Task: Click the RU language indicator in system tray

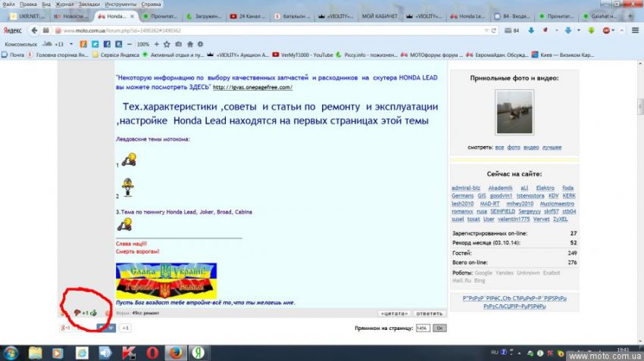Action: click(495, 353)
